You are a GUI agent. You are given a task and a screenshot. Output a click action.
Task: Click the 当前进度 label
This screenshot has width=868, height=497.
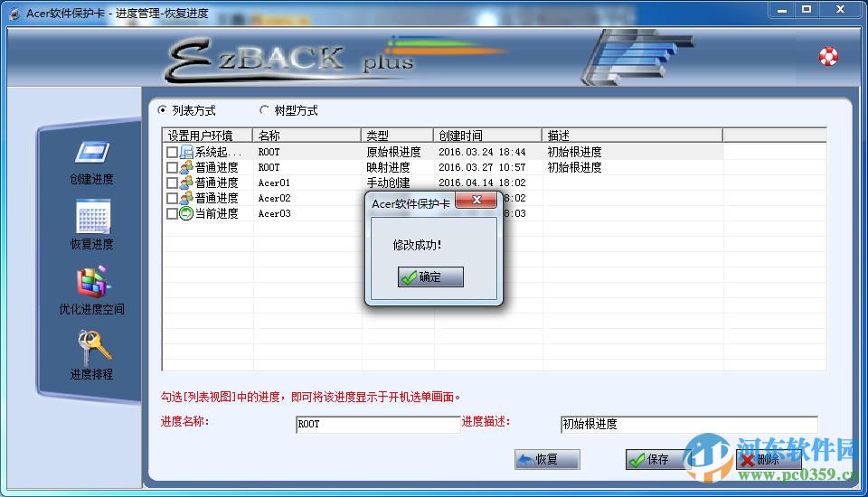click(216, 213)
